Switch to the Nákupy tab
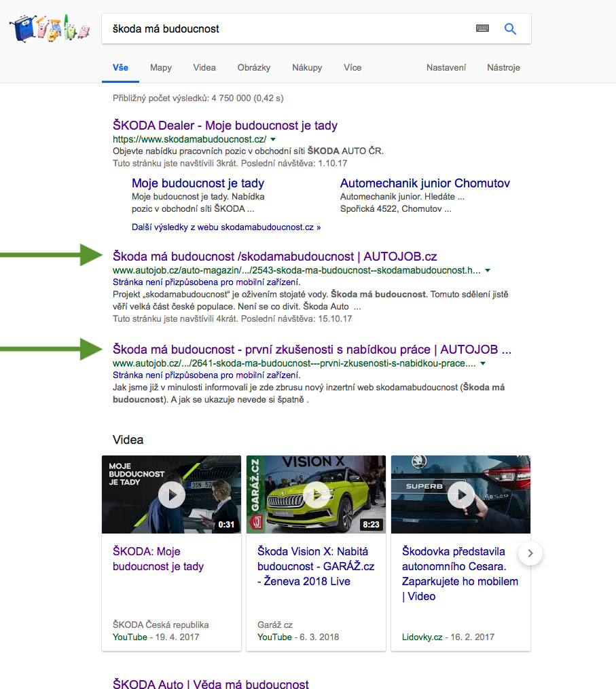Image resolution: width=616 pixels, height=689 pixels. (x=307, y=68)
